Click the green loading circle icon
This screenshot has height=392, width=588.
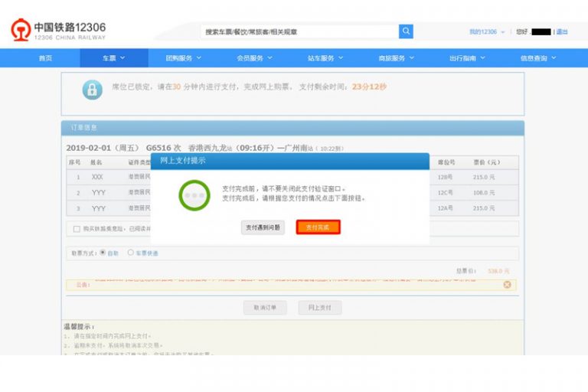click(x=194, y=195)
